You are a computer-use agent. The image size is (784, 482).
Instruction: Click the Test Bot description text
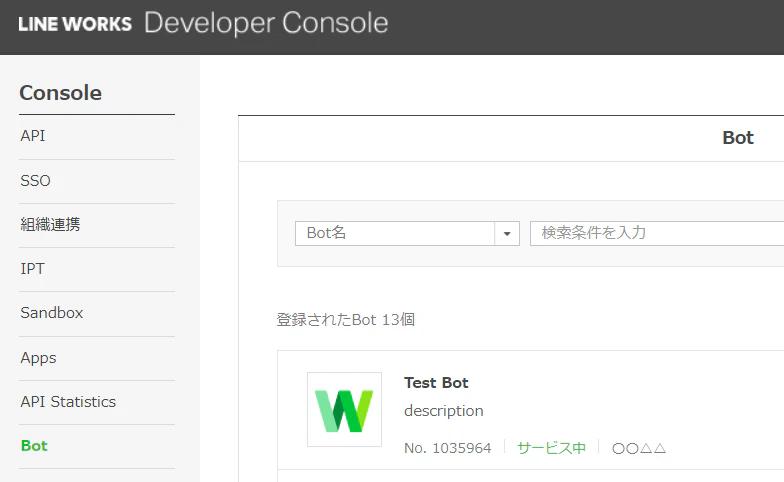444,410
